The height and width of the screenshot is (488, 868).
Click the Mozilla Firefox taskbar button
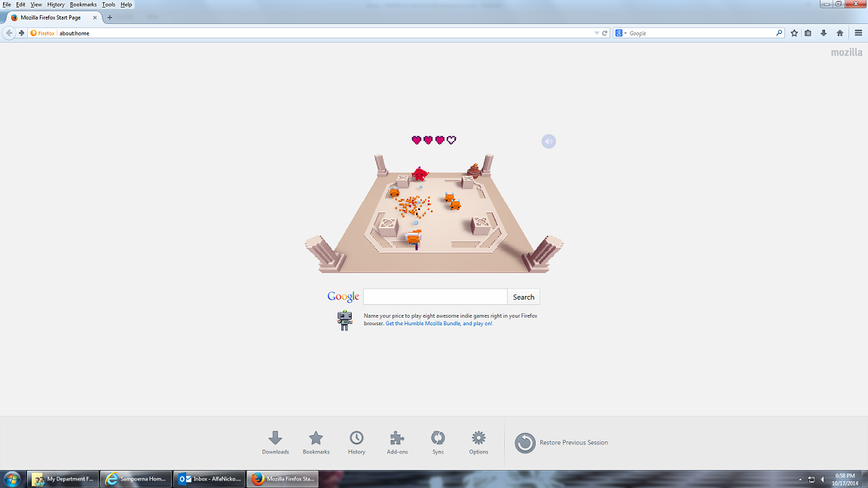pyautogui.click(x=283, y=479)
